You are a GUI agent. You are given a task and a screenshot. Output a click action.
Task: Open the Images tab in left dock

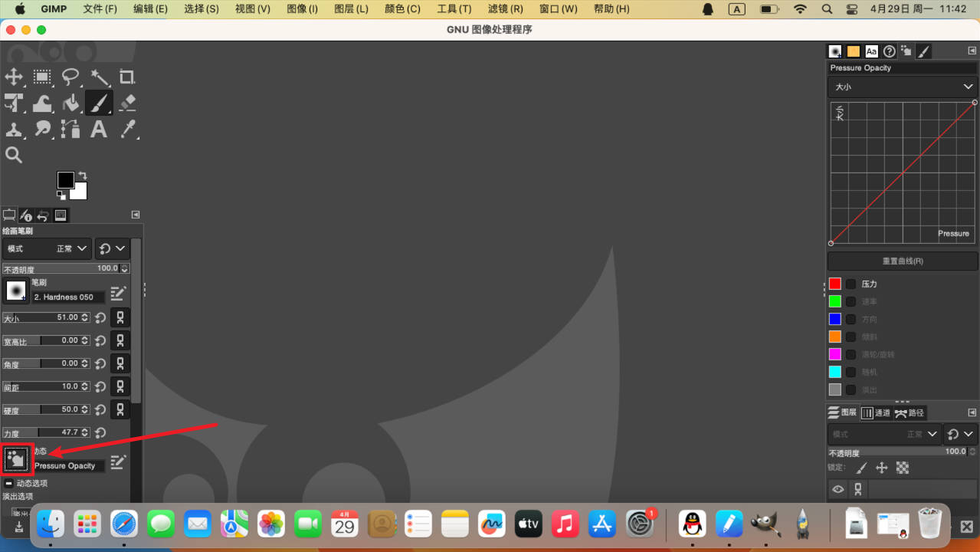click(61, 215)
